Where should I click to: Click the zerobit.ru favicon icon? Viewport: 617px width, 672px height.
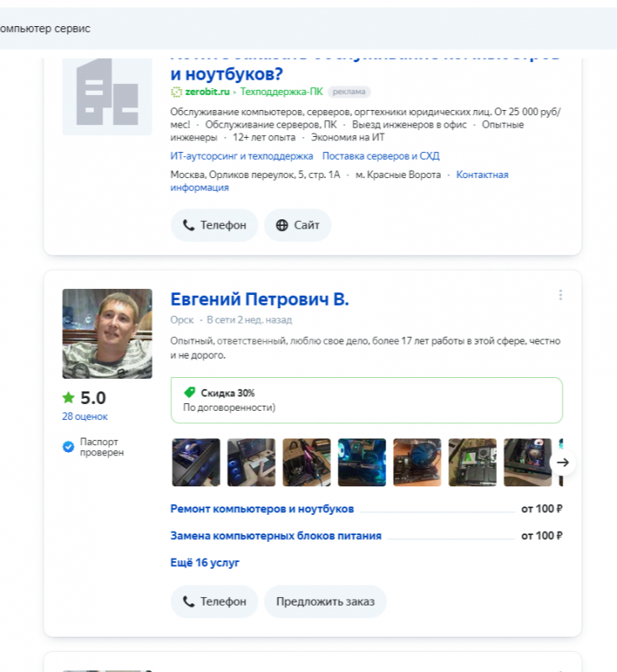point(176,92)
